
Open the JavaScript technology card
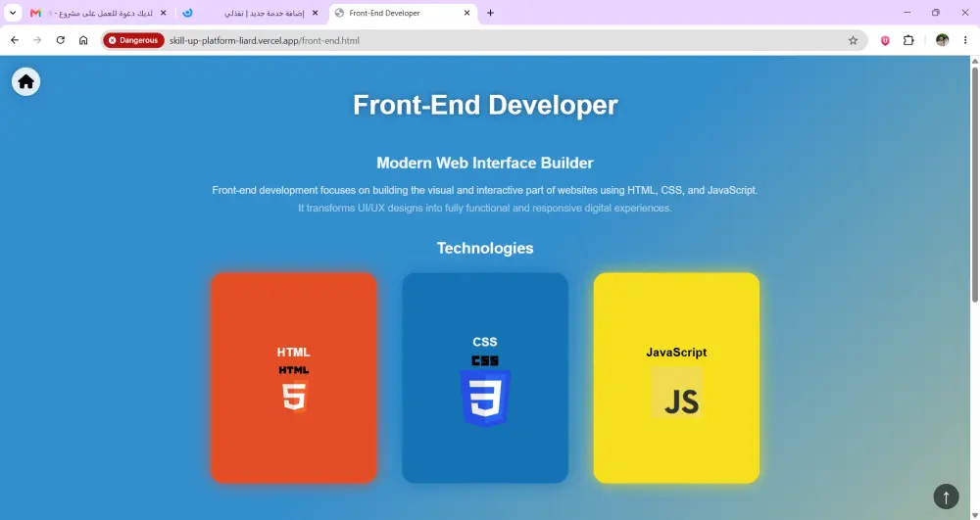pyautogui.click(x=676, y=378)
